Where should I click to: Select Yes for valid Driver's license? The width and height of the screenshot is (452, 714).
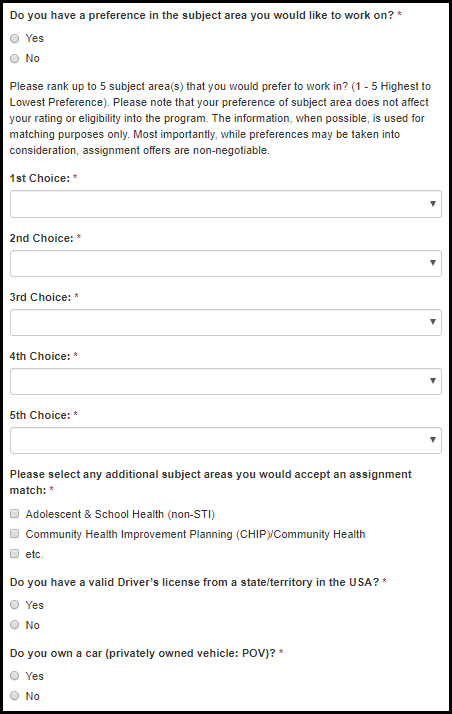(15, 605)
